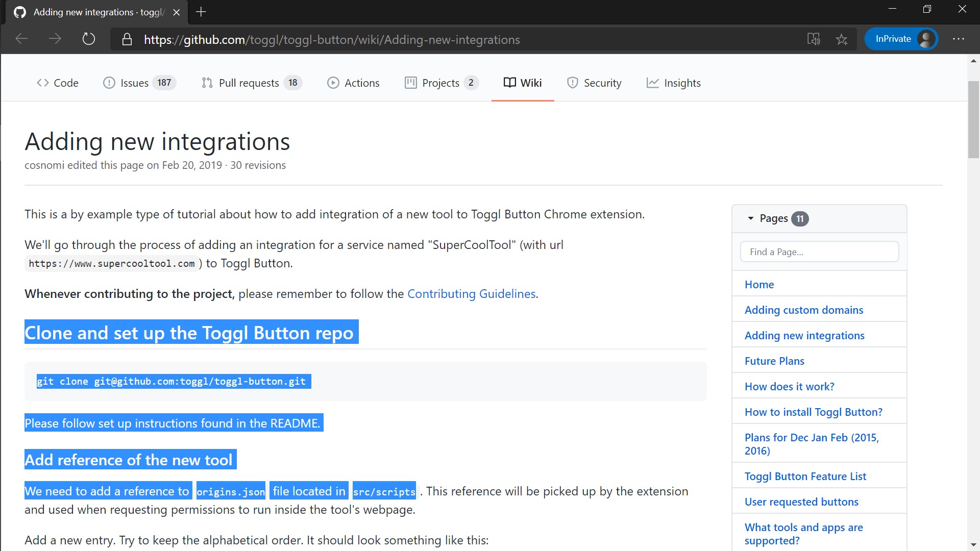Image resolution: width=980 pixels, height=551 pixels.
Task: Select the Issues exclamation icon
Action: (109, 83)
